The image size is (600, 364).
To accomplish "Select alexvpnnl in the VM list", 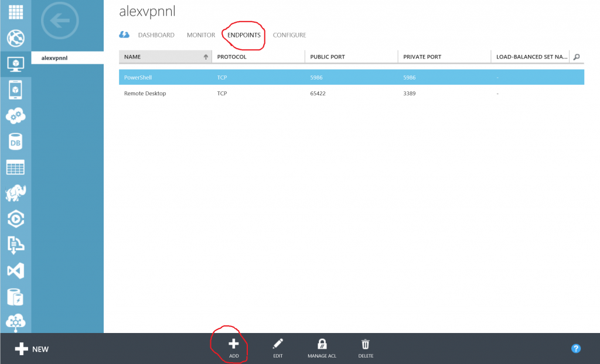I will pos(67,58).
